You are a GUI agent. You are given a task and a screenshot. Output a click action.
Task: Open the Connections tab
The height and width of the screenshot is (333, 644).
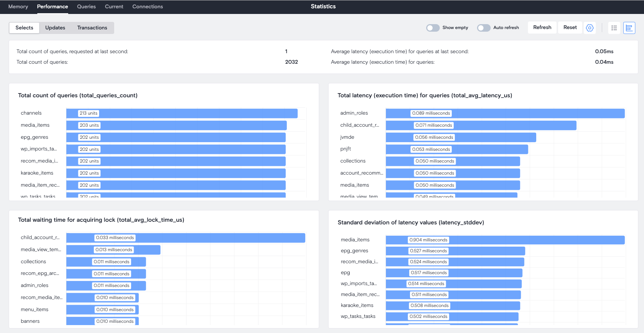[147, 7]
